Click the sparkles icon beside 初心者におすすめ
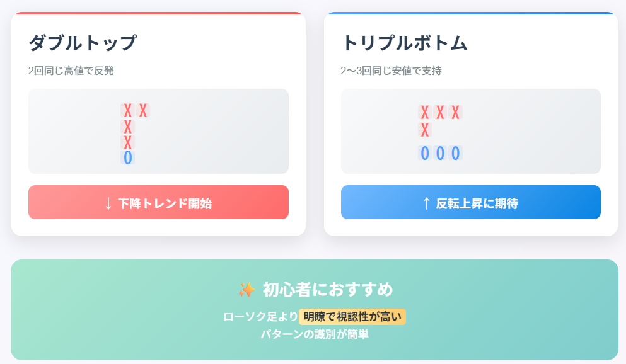The width and height of the screenshot is (626, 364). pos(246,290)
